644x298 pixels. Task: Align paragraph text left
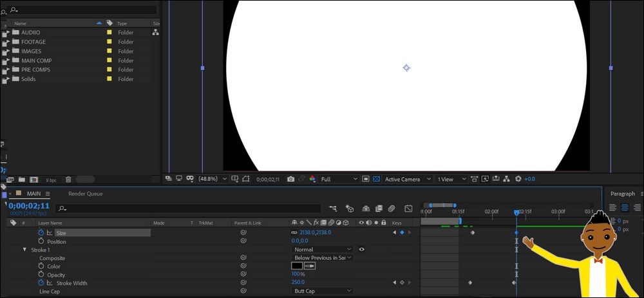pyautogui.click(x=612, y=208)
